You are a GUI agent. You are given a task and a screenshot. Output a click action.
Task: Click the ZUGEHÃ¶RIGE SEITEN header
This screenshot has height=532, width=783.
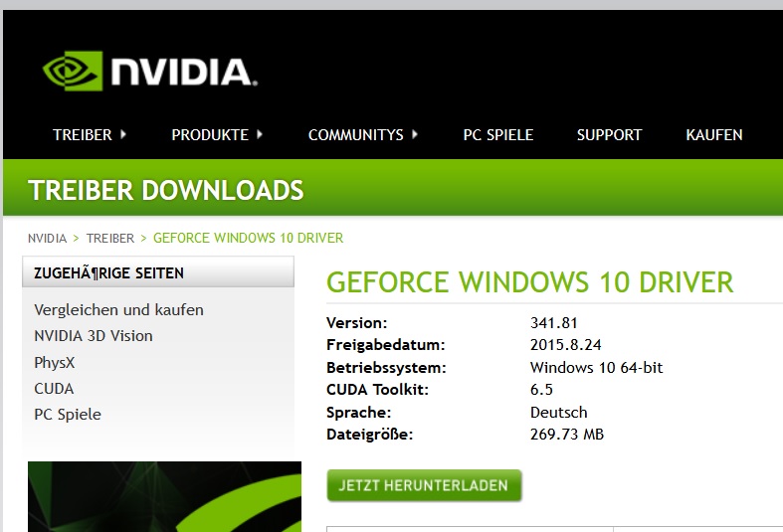tap(158, 272)
